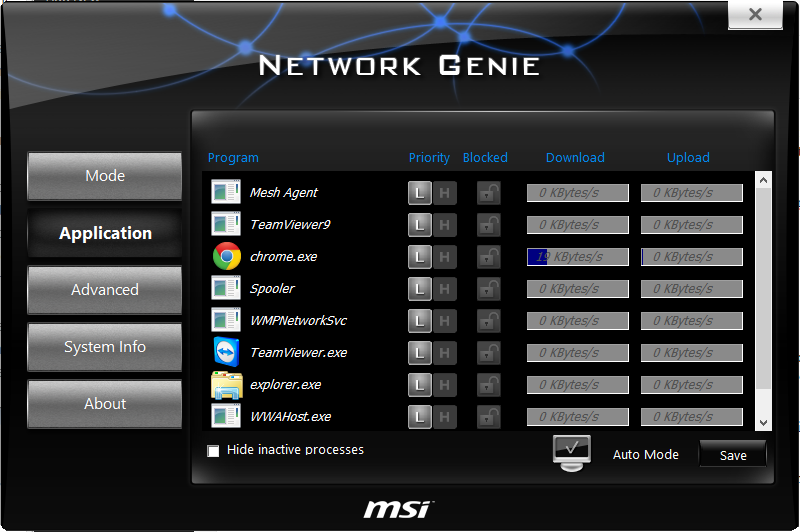Set WWAHost.exe priority to High
Viewport: 800px width, 532px height.
444,417
